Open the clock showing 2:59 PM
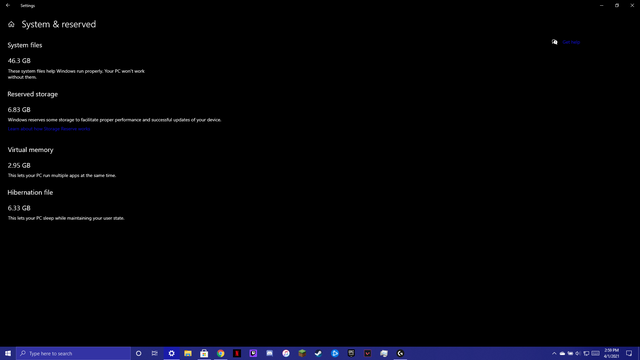Screen dimensions: 640x360 611,353
